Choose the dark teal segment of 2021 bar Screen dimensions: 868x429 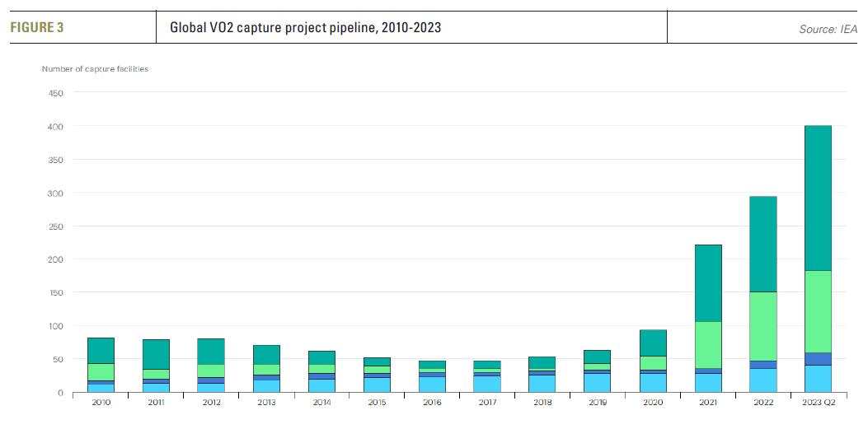click(707, 282)
